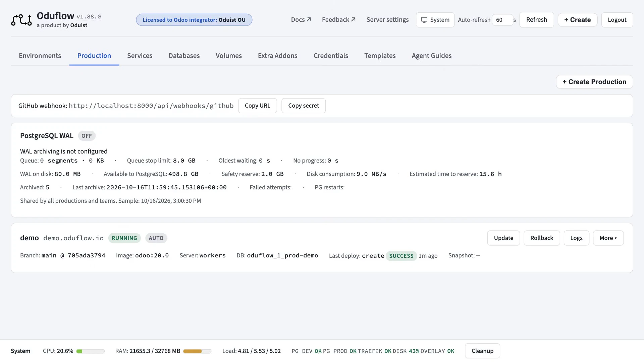Click the version v1.88.0 label
Viewport: 644px width, 362px height.
pos(89,16)
